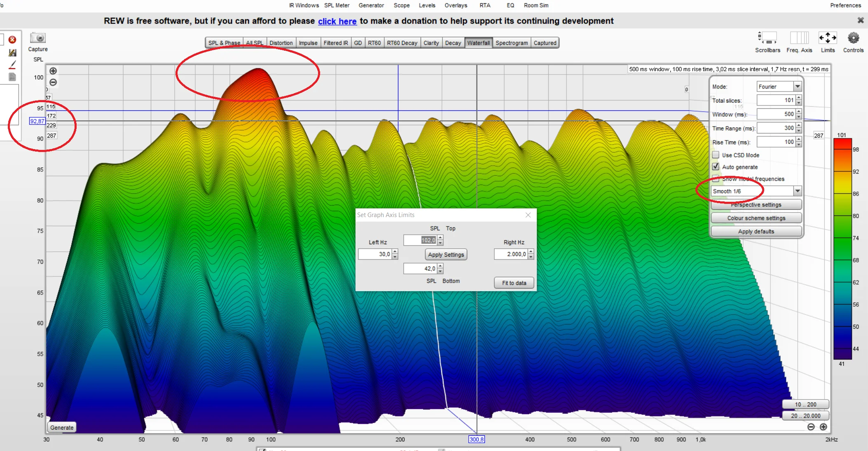Toggle Show modal frequencies checkbox
The height and width of the screenshot is (451, 868).
tap(716, 179)
